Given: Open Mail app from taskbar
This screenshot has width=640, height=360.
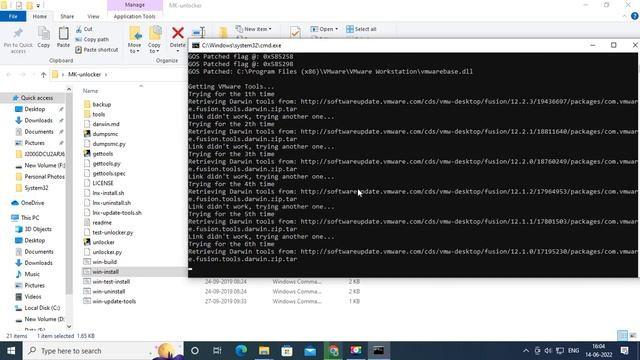Looking at the screenshot, I should (x=310, y=351).
